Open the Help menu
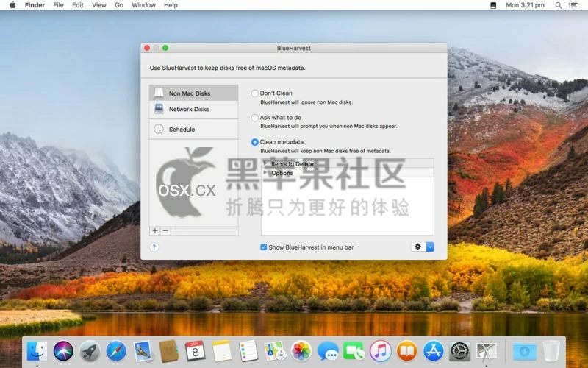 coord(171,5)
